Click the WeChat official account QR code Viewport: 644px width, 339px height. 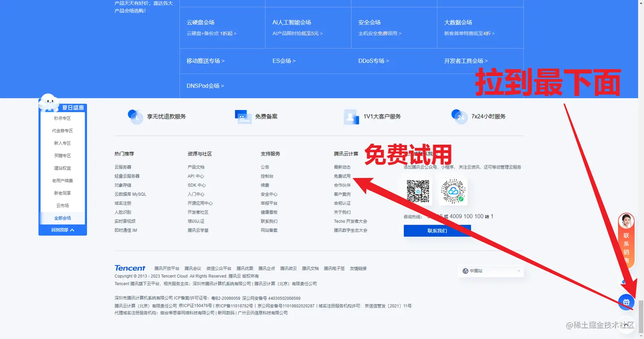tap(418, 191)
